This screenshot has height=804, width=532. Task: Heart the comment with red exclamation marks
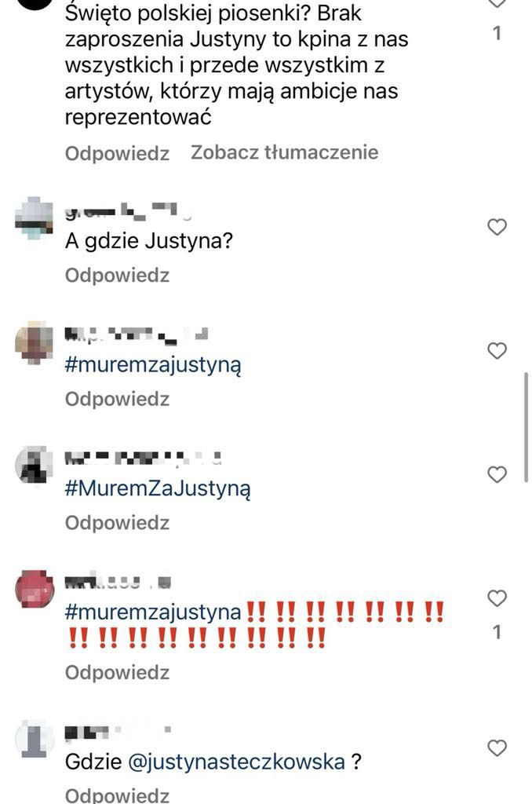coord(497,598)
